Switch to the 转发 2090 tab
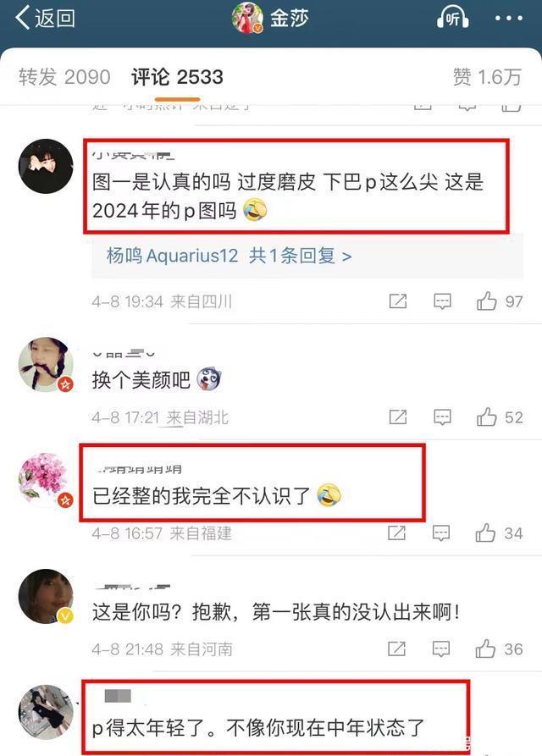542x756 pixels. [64, 77]
